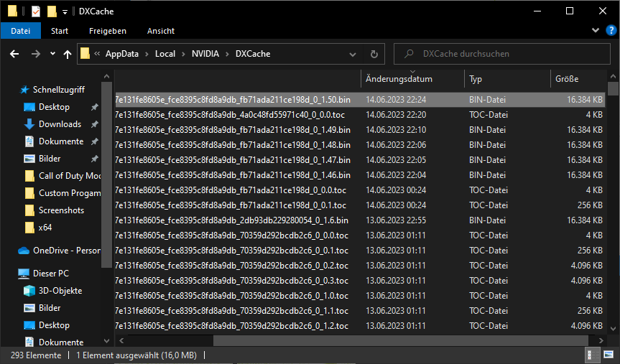This screenshot has width=620, height=364.
Task: Expand chevron after Local in path
Action: coord(183,54)
